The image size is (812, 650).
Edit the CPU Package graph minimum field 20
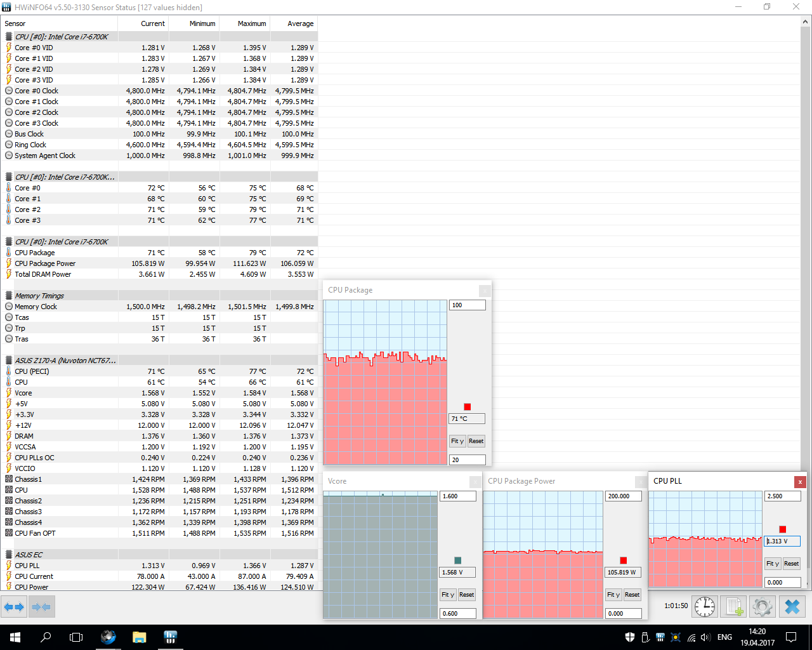pos(468,460)
